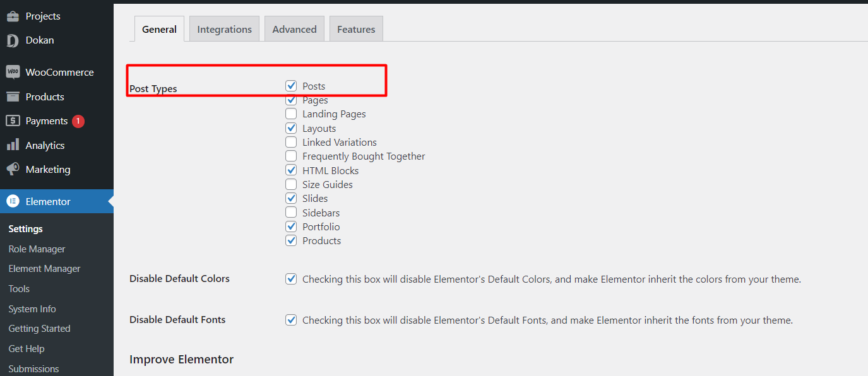
Task: Uncheck the Posts post type checkbox
Action: point(291,86)
